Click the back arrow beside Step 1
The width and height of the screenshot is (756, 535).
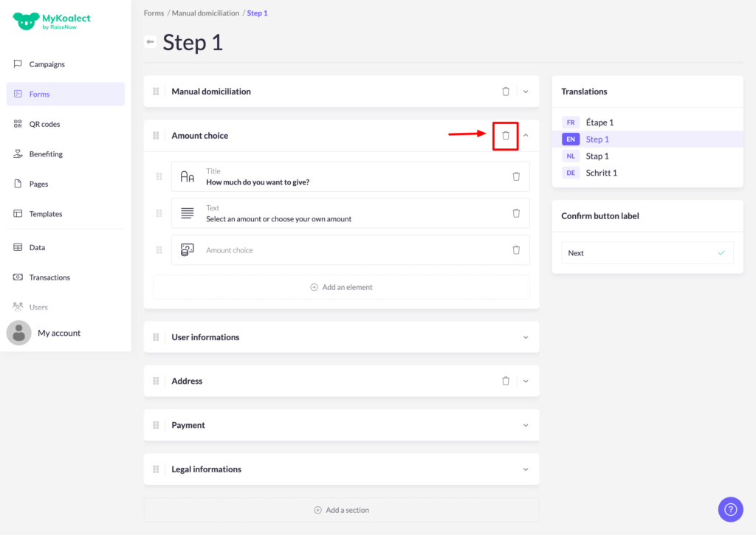pos(151,42)
